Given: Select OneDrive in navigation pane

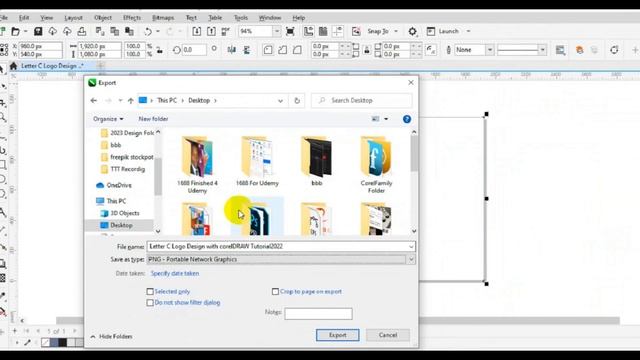Looking at the screenshot, I should (x=119, y=185).
